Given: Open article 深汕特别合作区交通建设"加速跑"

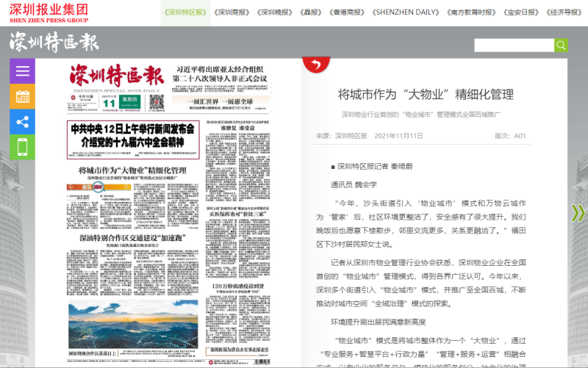Looking at the screenshot, I should (132, 238).
